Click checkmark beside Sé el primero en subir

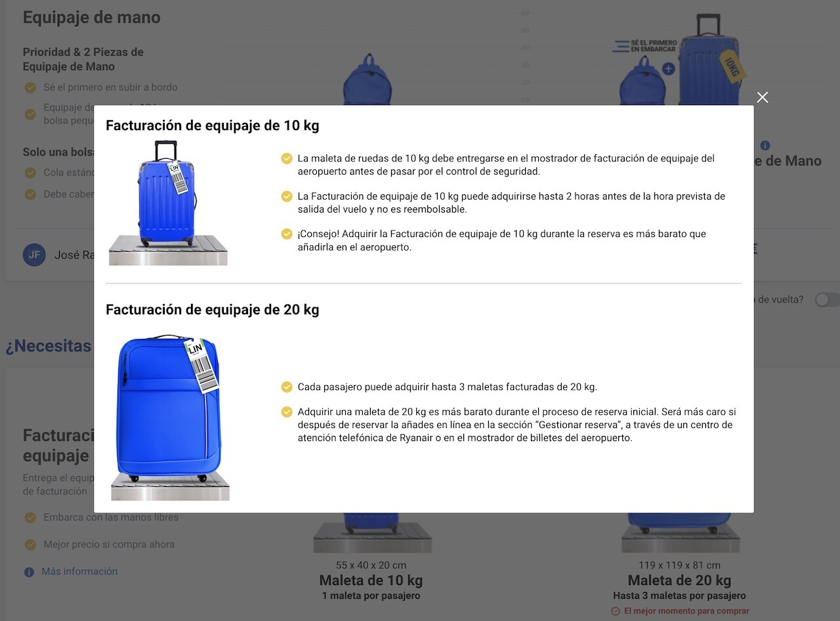coord(30,87)
